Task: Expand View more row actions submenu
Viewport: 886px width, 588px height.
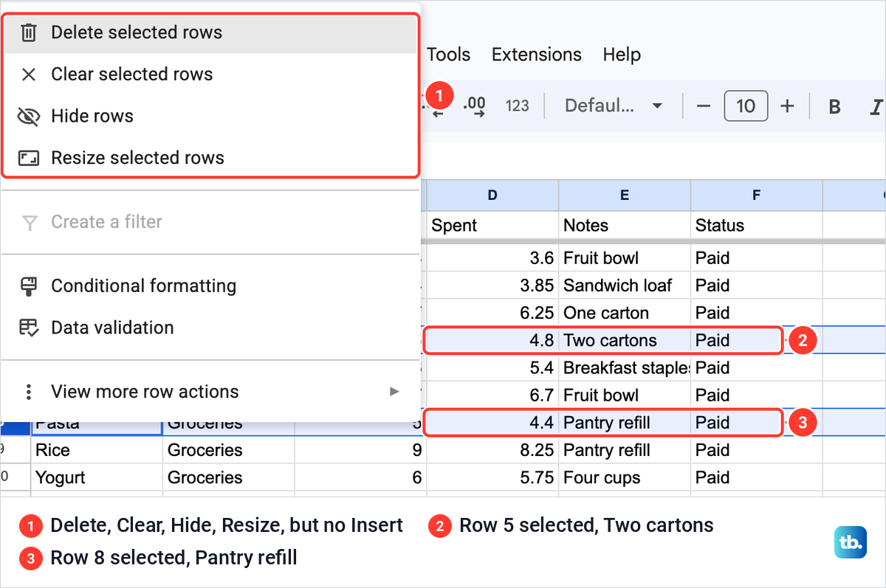Action: point(210,392)
